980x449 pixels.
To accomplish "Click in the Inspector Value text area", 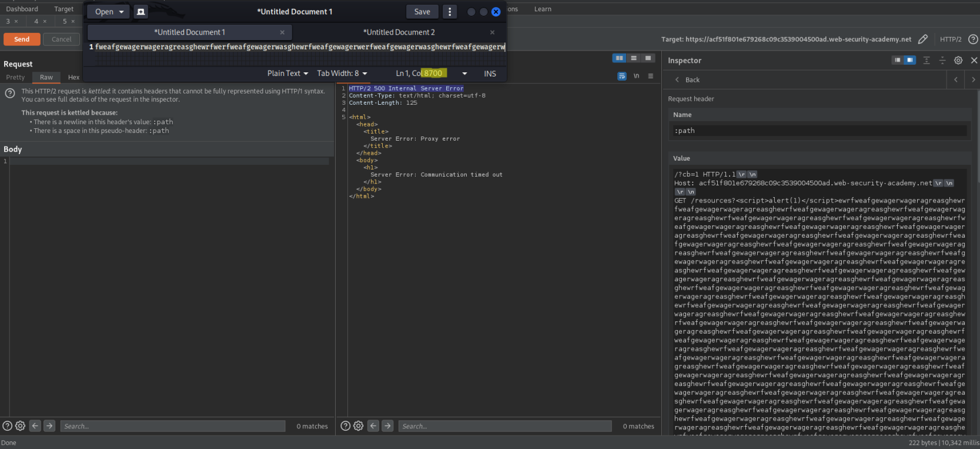I will pyautogui.click(x=820, y=301).
